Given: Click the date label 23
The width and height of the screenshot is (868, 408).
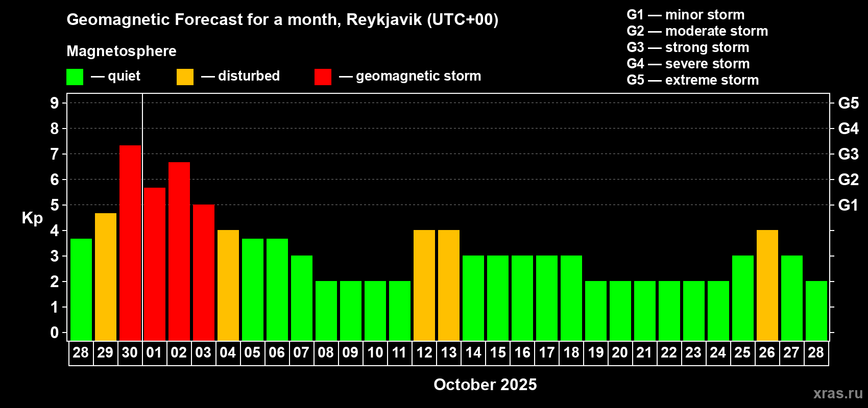Looking at the screenshot, I should click(693, 353).
